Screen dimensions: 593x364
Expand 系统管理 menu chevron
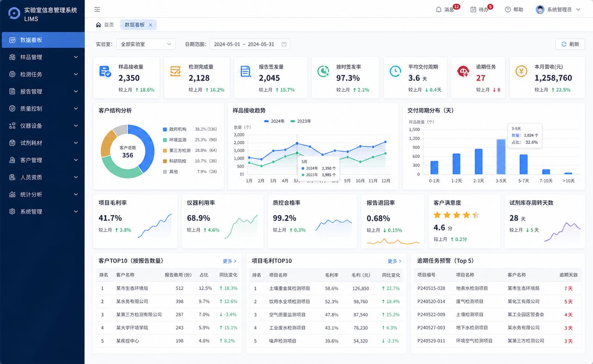coord(76,211)
